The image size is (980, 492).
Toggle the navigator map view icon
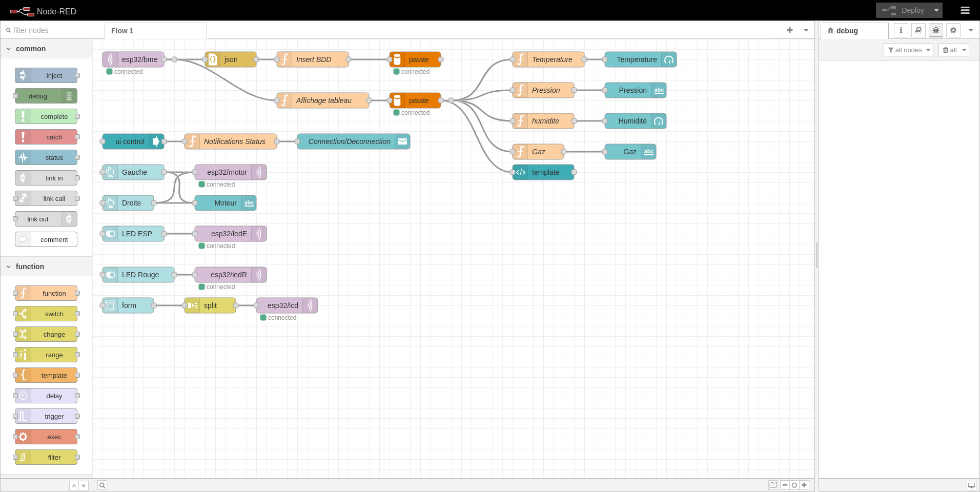click(773, 485)
